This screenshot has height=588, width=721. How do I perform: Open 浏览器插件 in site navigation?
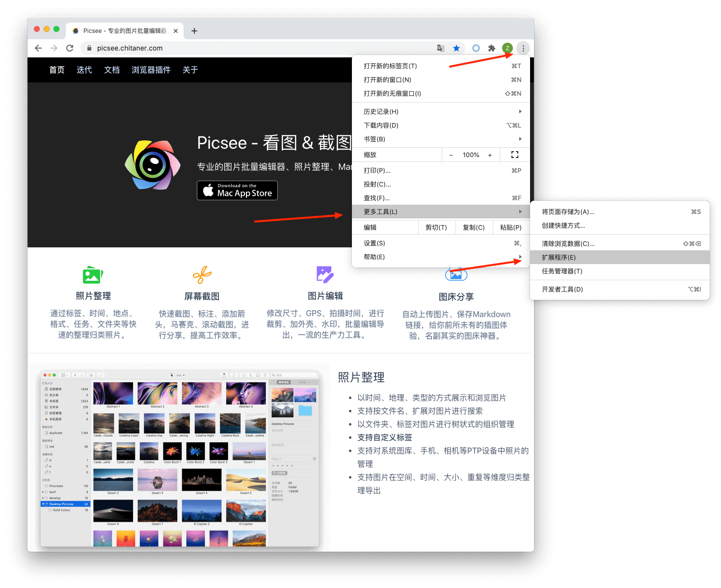point(151,70)
